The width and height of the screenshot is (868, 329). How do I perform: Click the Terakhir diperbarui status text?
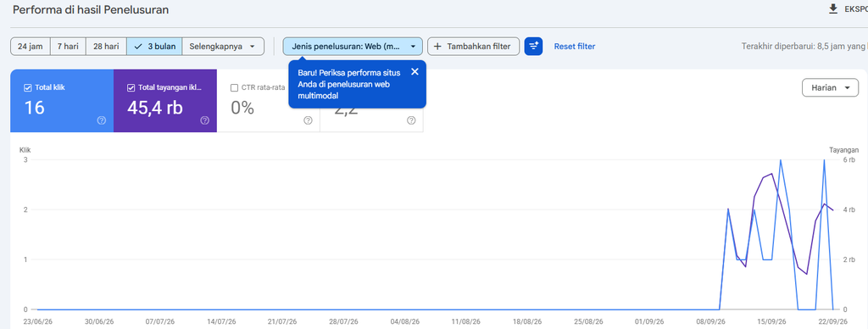(804, 47)
